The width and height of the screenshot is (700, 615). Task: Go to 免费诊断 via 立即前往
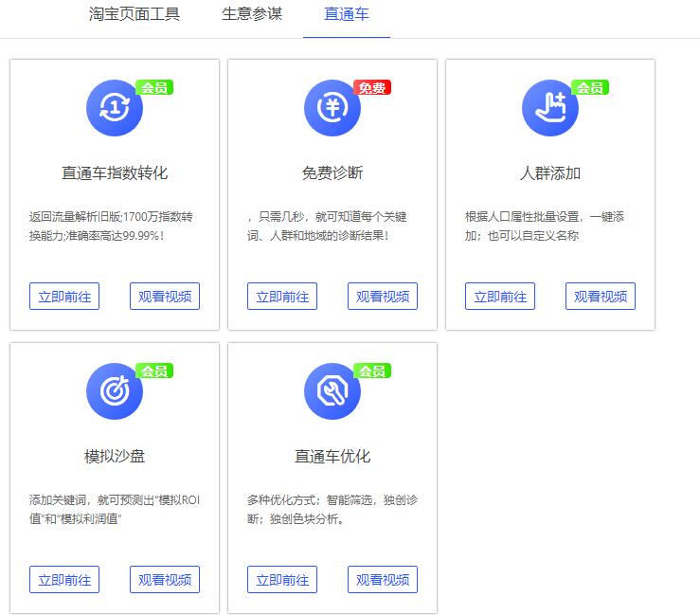click(x=282, y=297)
